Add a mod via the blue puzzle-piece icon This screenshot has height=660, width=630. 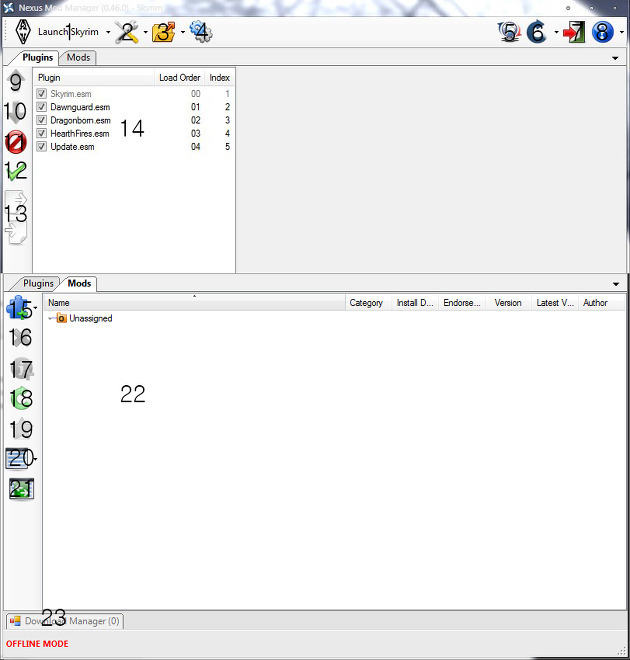point(19,307)
